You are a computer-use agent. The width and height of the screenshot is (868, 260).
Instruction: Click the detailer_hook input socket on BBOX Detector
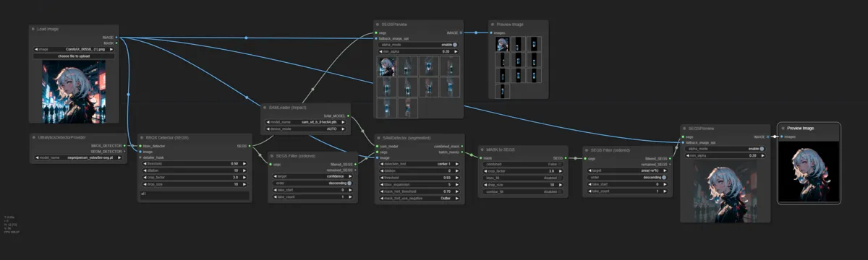click(x=140, y=157)
